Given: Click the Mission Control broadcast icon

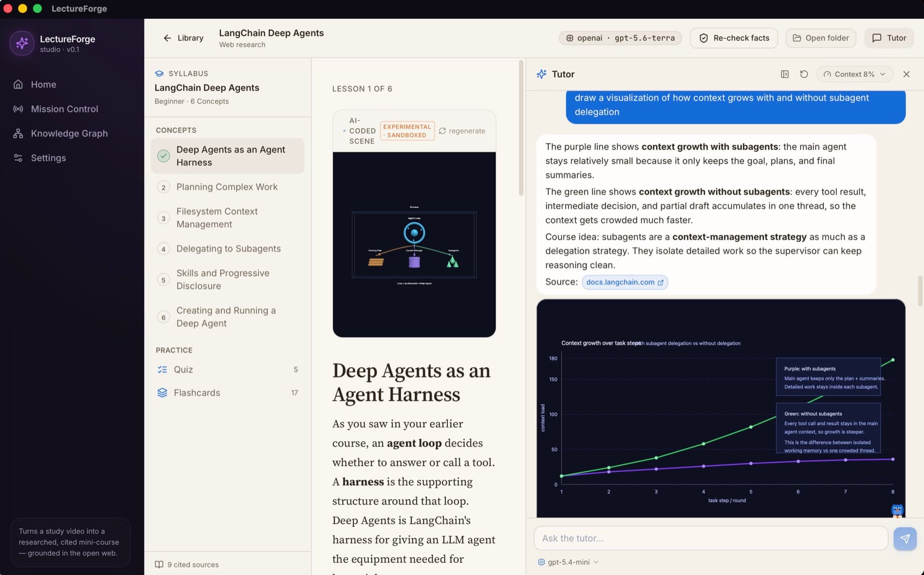Looking at the screenshot, I should click(18, 109).
